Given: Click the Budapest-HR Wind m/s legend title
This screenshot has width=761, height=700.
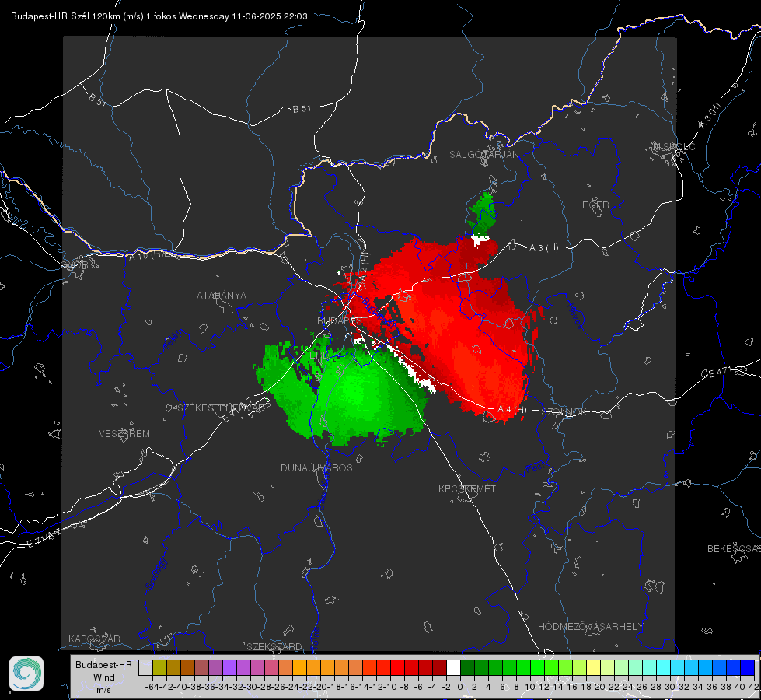Looking at the screenshot, I should coord(103,677).
